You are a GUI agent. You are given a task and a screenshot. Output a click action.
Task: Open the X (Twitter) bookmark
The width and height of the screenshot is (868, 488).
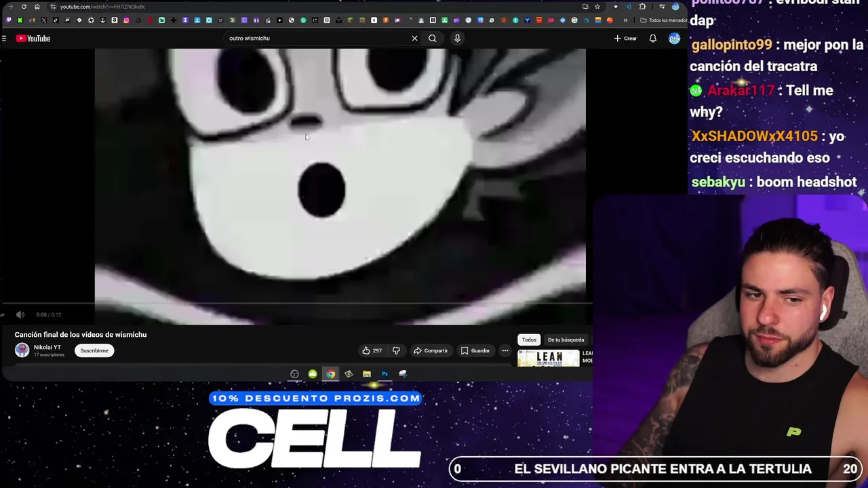coord(44,20)
